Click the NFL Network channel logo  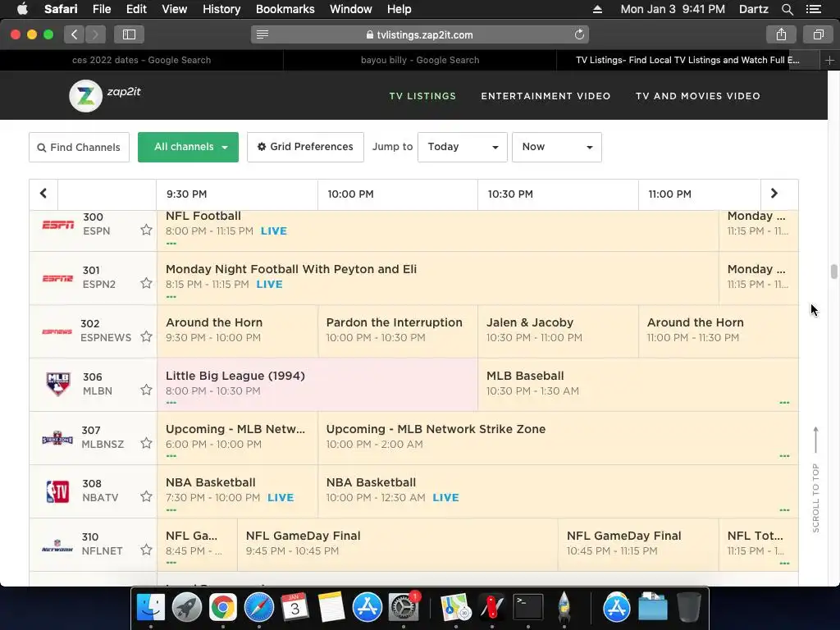click(x=57, y=546)
